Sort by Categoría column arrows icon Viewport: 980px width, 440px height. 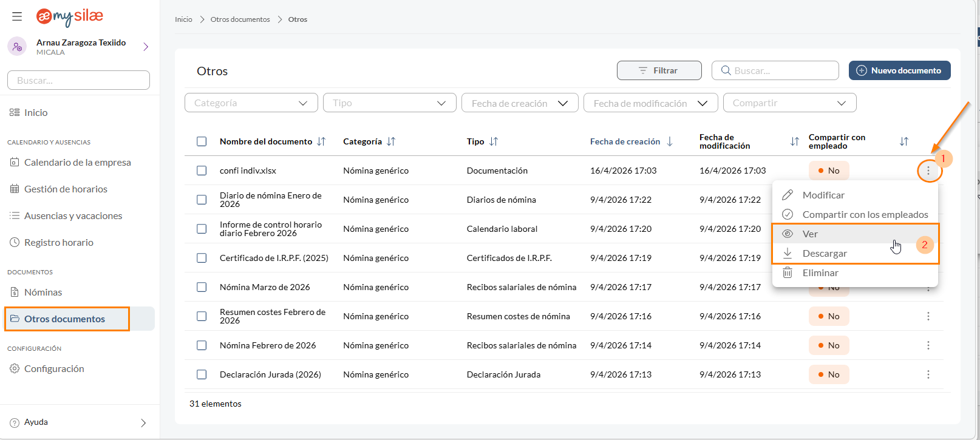coord(391,141)
